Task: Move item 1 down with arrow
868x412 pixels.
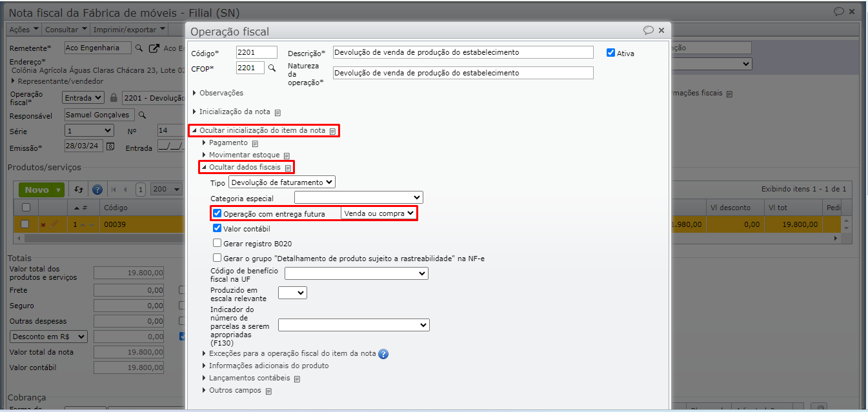Action: (92, 224)
